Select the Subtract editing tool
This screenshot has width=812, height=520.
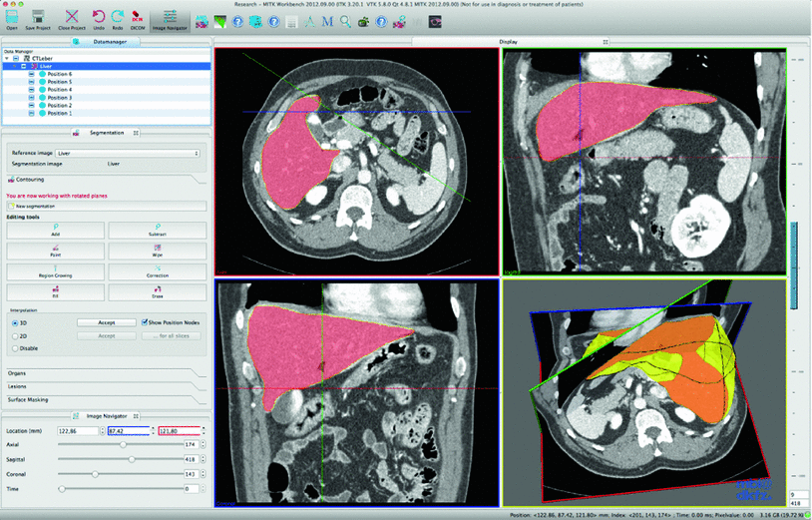pyautogui.click(x=158, y=231)
